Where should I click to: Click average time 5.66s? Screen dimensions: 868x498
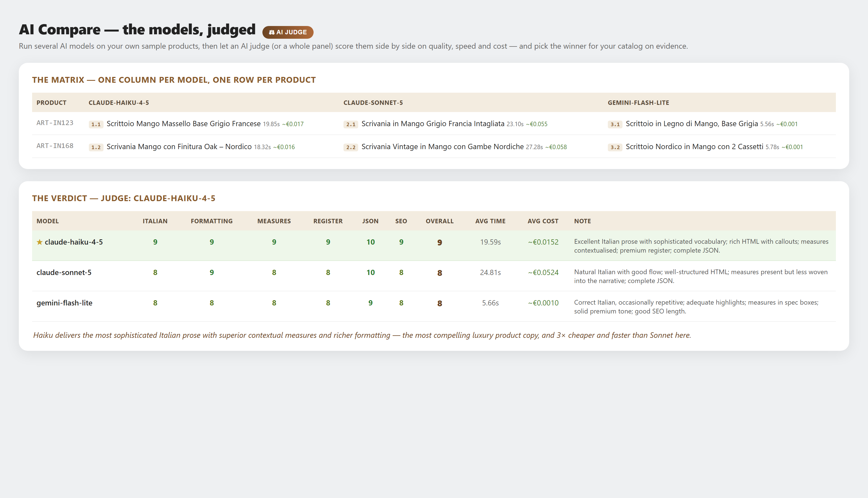(490, 303)
